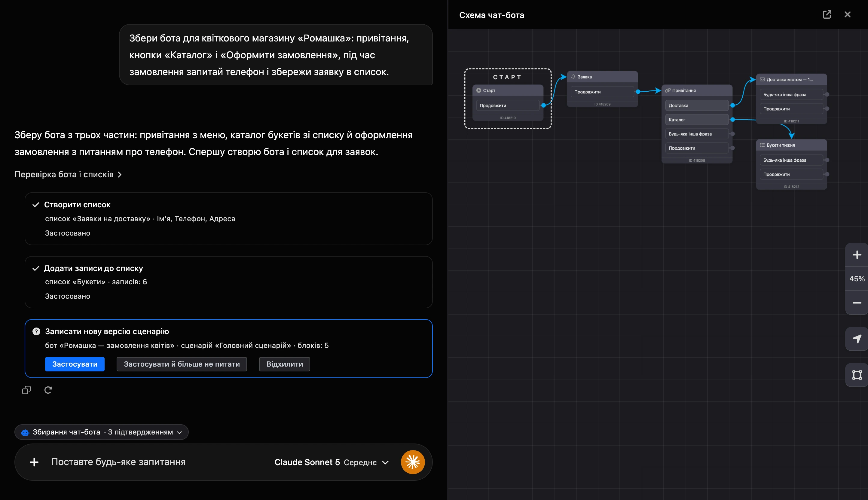Add attachment with the plus icon
Screen dimensions: 868x500
coord(34,462)
